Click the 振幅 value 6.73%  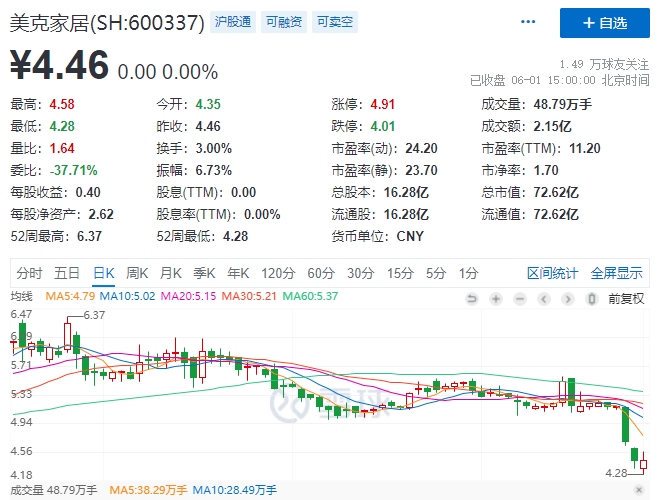pyautogui.click(x=214, y=170)
